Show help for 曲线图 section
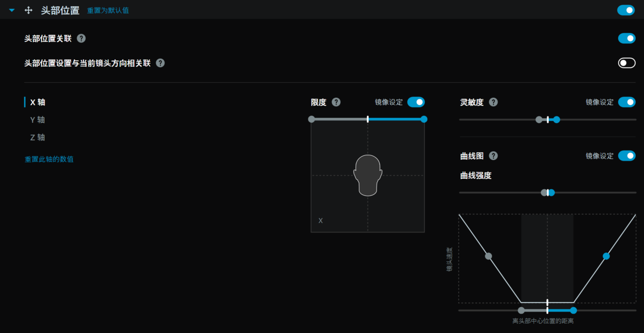644x333 pixels. 493,156
